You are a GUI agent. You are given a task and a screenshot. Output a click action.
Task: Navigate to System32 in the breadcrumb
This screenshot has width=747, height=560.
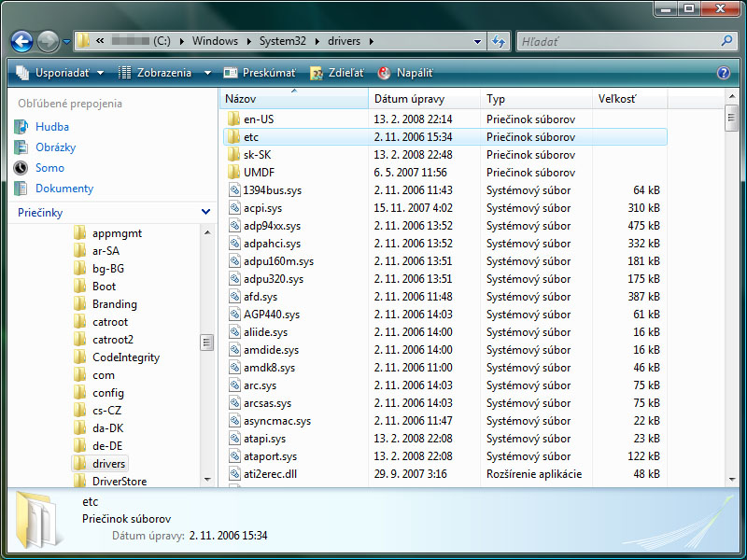(x=283, y=41)
